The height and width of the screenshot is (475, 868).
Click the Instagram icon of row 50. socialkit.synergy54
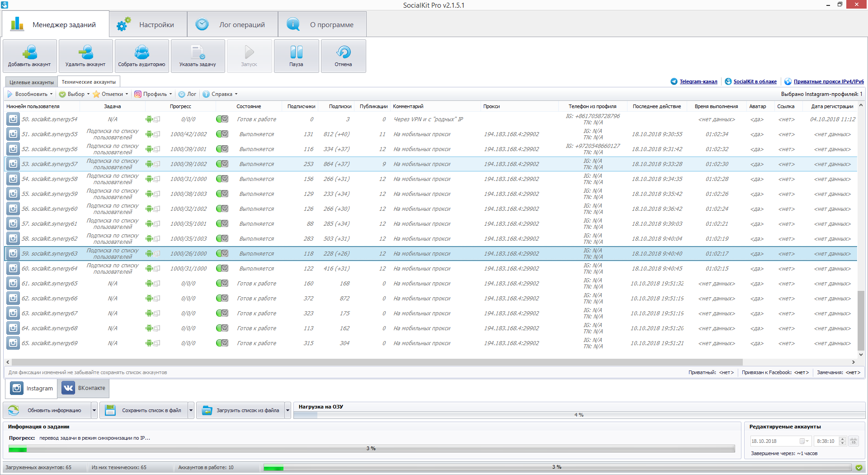(13, 119)
